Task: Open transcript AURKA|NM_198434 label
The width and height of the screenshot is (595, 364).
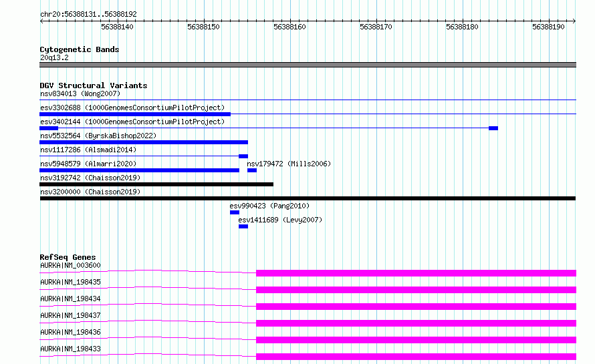Action: [70, 299]
